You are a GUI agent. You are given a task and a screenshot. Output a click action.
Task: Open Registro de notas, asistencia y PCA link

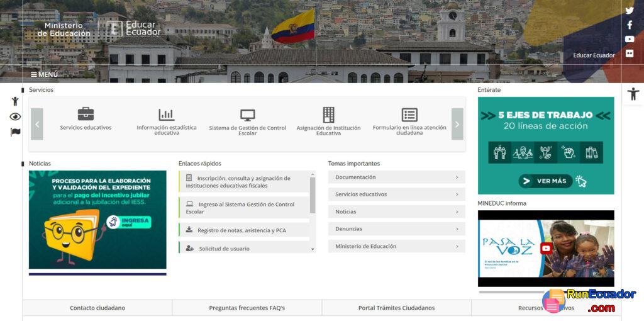[x=244, y=230]
